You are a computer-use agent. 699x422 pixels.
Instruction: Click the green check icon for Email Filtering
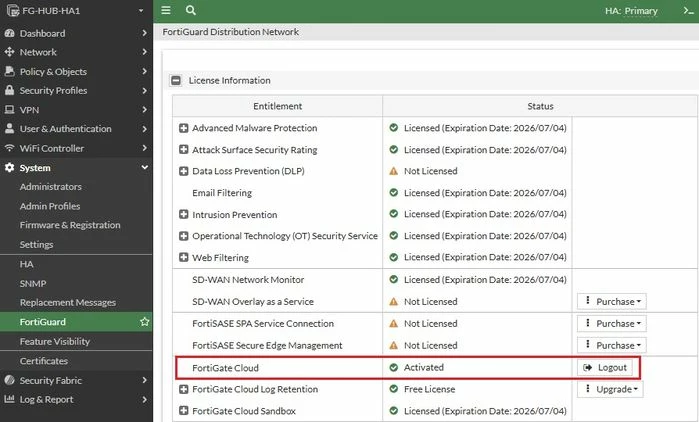(x=394, y=193)
